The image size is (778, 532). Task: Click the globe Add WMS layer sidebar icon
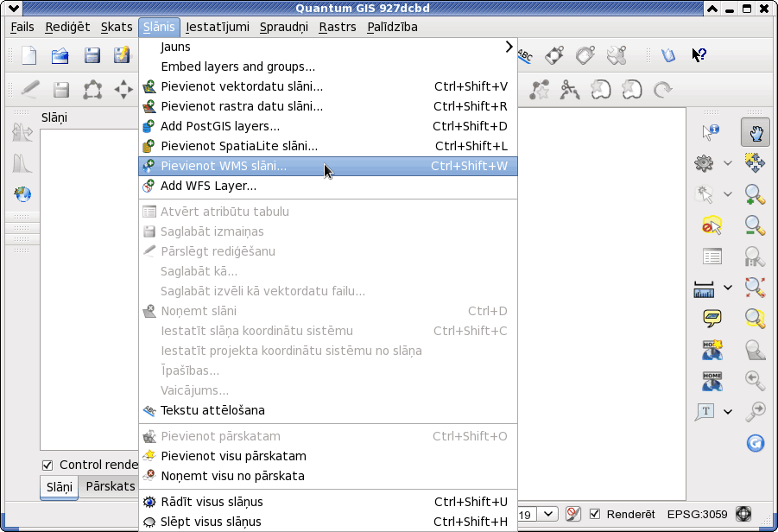click(22, 194)
